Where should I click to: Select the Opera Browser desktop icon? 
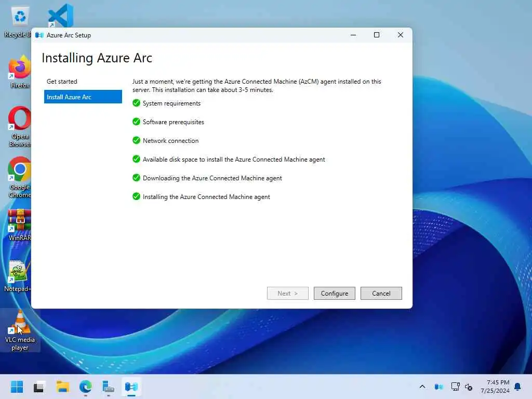pos(20,127)
